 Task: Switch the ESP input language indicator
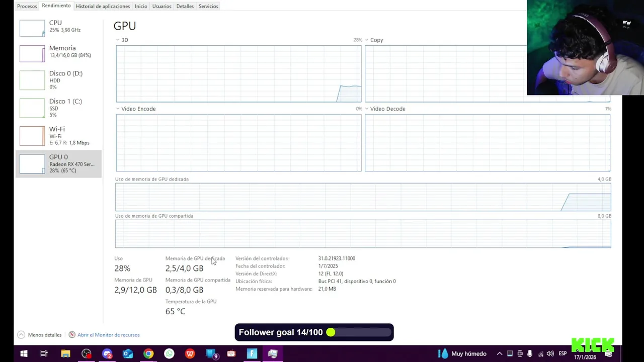coord(562,354)
